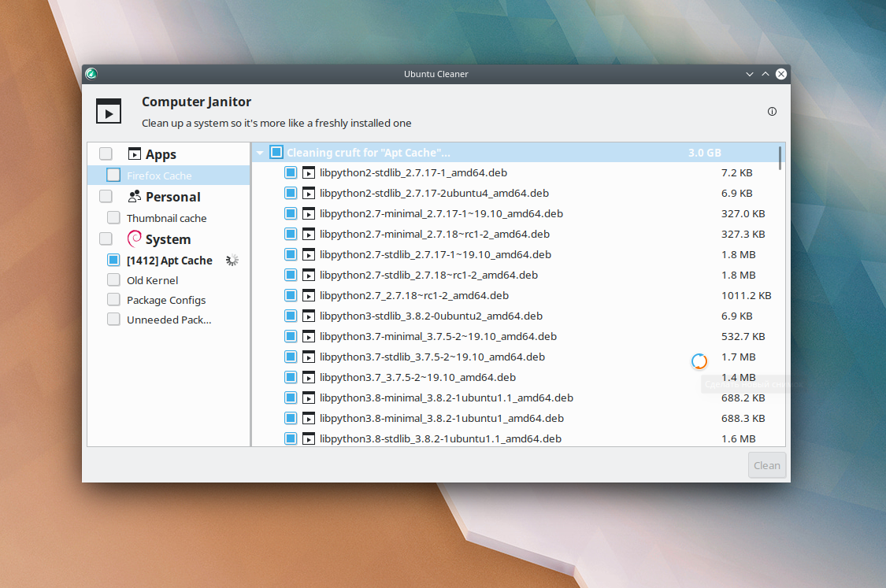Screen dimensions: 886x588
Task: Uncheck the [1412] Apt Cache checkbox
Action: (113, 260)
